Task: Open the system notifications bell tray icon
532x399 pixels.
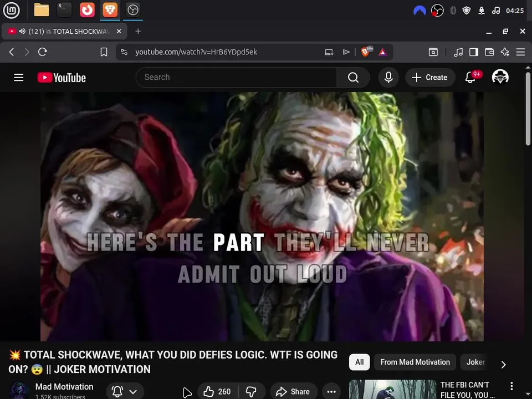Action: pos(482,11)
